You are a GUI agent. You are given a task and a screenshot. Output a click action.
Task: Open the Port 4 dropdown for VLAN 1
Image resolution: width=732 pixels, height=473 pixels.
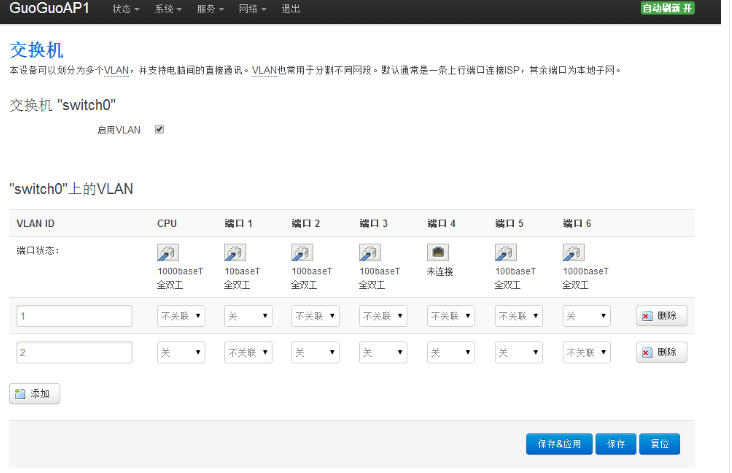coord(451,316)
